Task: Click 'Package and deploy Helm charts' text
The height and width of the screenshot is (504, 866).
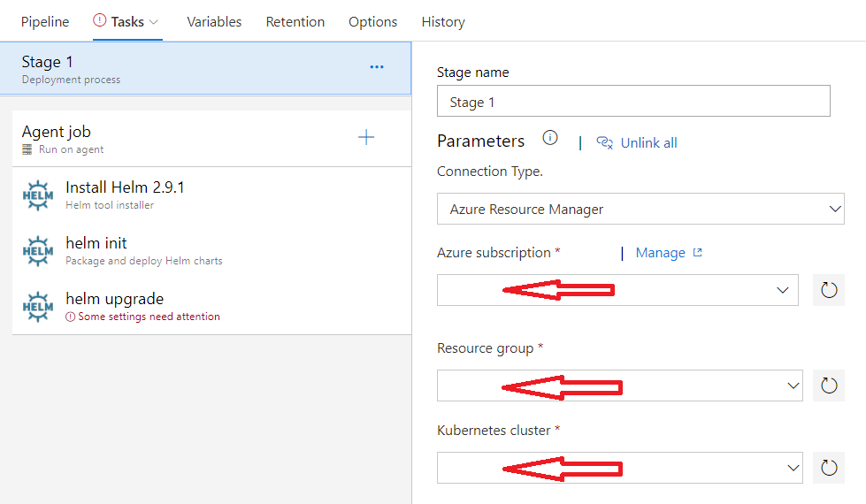Action: (x=144, y=261)
